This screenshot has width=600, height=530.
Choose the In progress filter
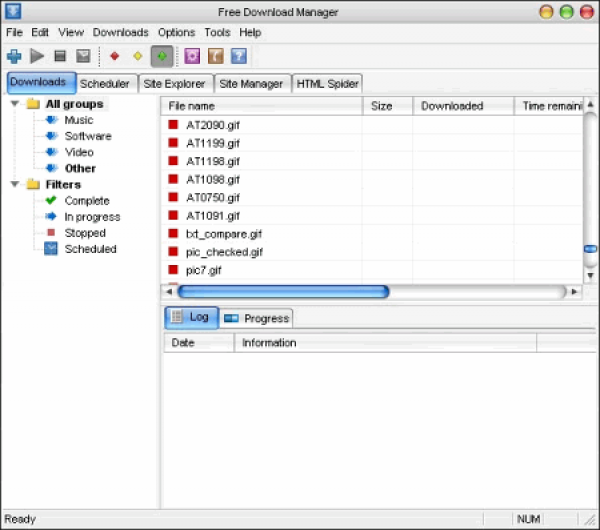92,217
